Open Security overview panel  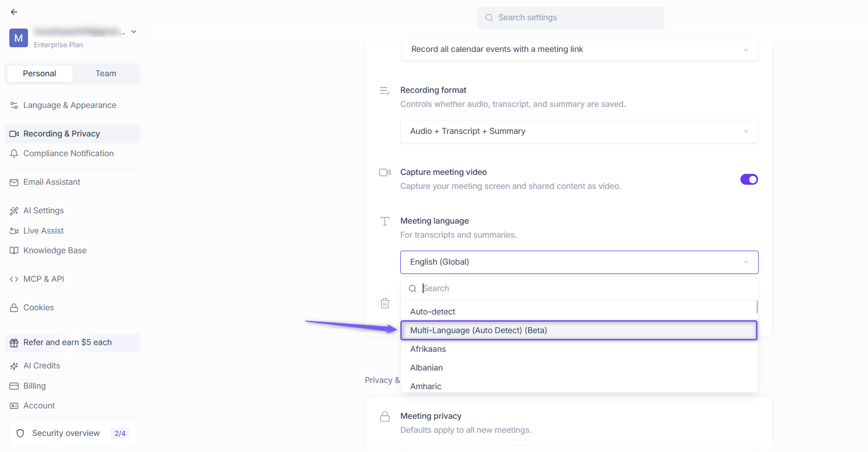point(73,433)
